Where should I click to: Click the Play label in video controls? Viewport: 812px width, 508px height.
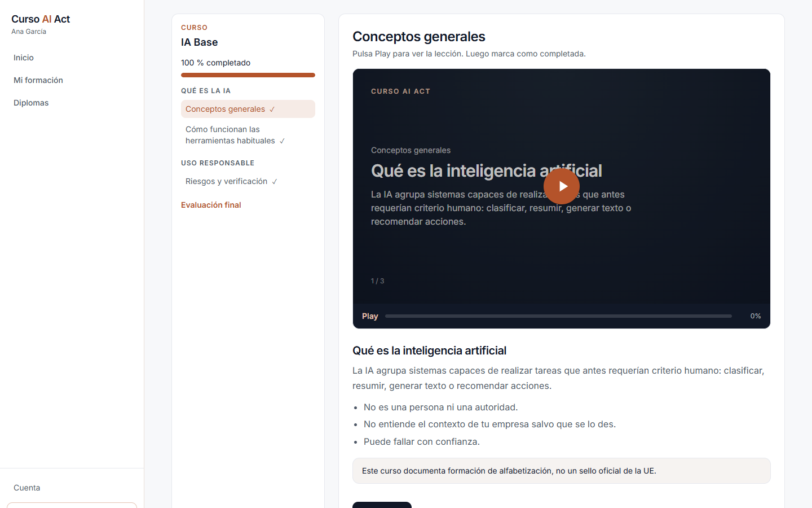(370, 316)
